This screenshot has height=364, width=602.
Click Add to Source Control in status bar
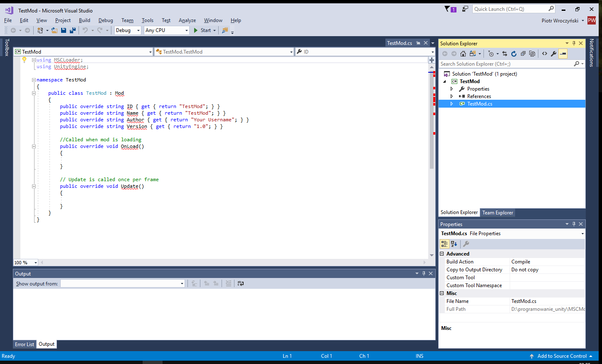click(561, 356)
